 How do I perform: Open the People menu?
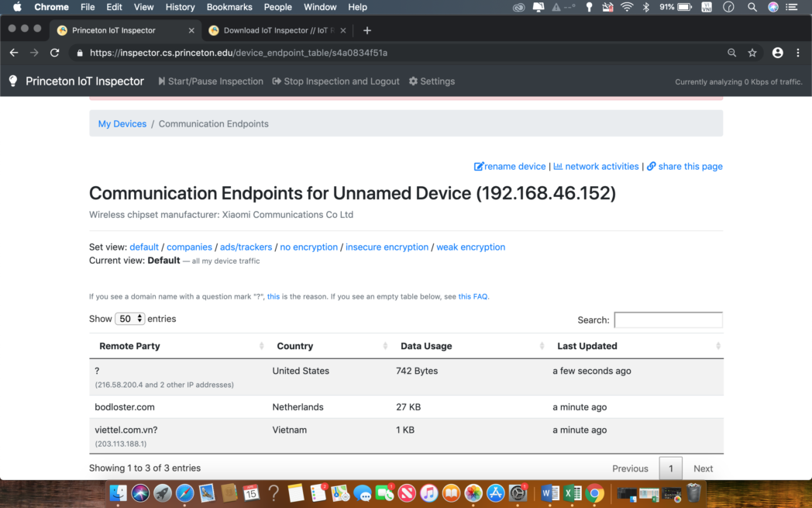[277, 7]
